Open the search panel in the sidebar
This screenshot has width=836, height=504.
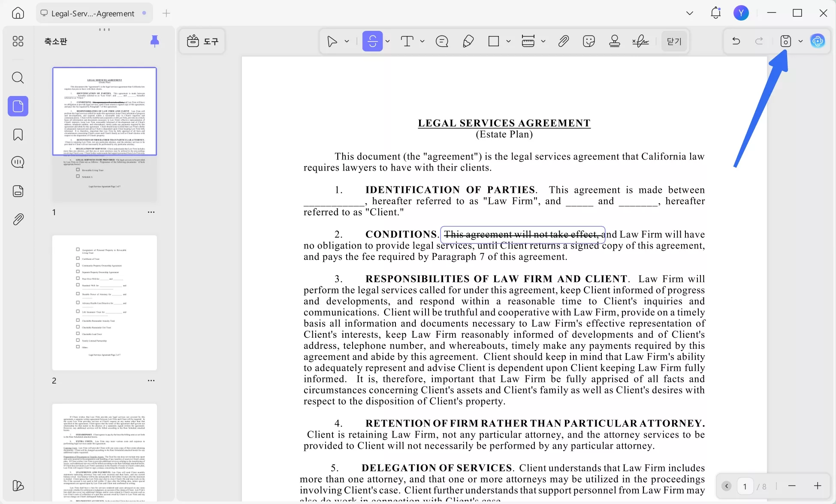click(18, 78)
